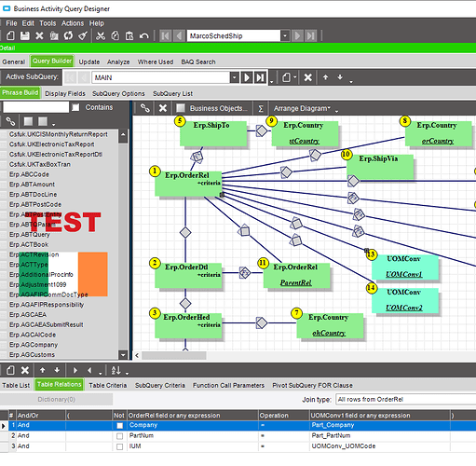The height and width of the screenshot is (466, 476).
Task: Click the Cut scissors icon
Action: (x=101, y=35)
